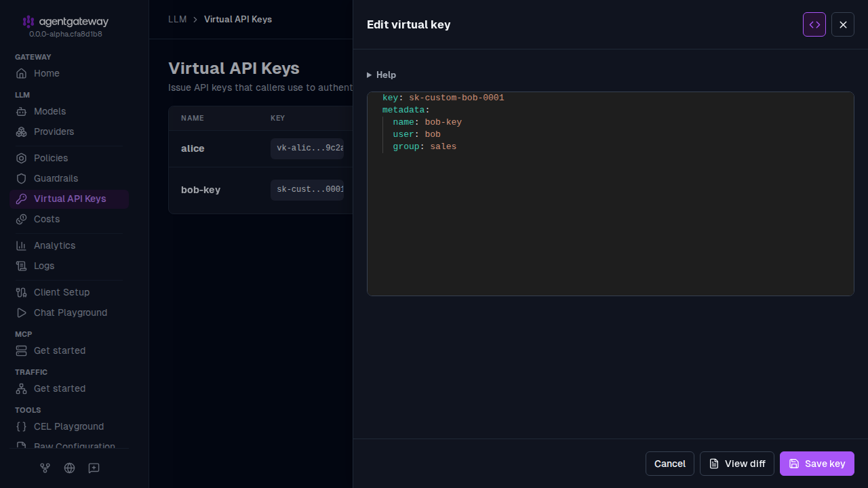Select the bob-key row in keys table

[260, 190]
